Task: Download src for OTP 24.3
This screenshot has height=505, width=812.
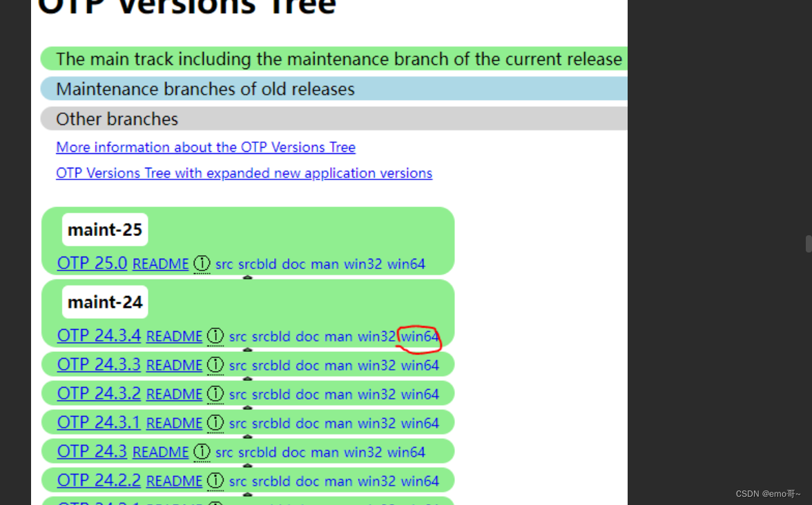Action: pyautogui.click(x=224, y=453)
